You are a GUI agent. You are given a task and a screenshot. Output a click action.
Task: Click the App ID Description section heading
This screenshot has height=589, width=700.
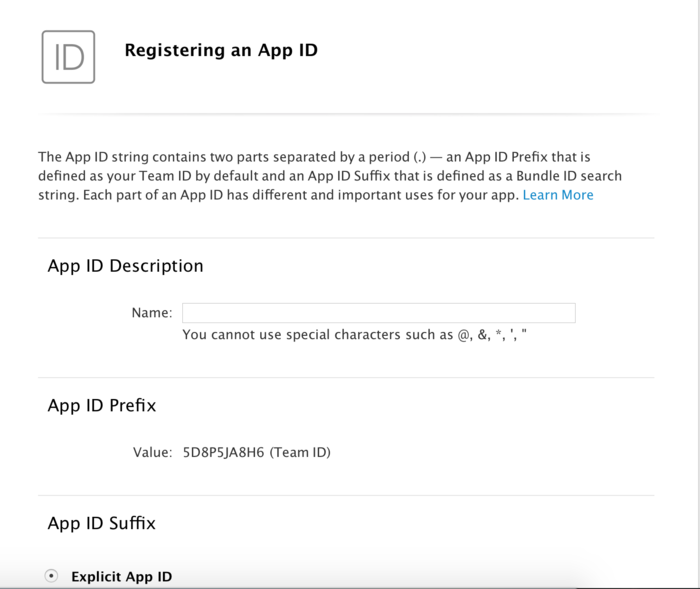tap(125, 266)
